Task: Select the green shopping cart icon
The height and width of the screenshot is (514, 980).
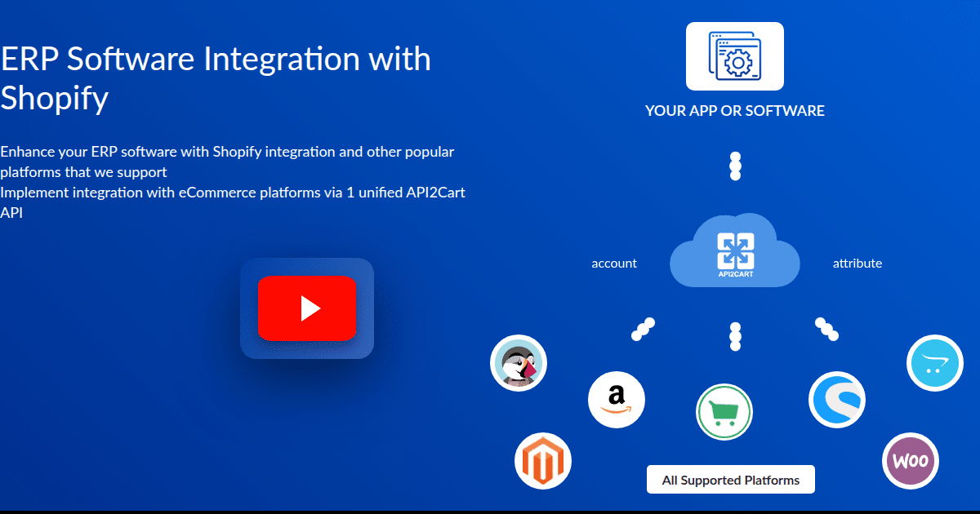Action: [x=724, y=412]
